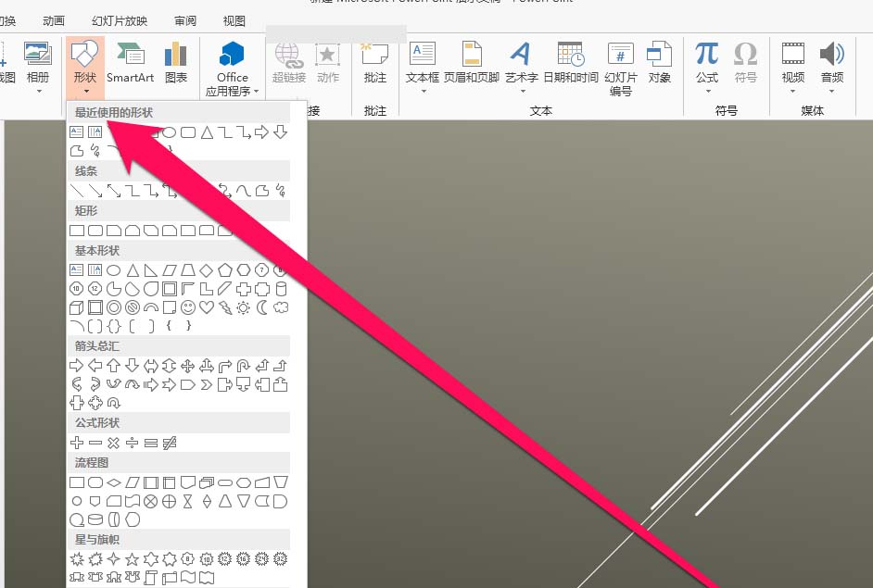Choose the moon shape
Screen dimensions: 873x588
pyautogui.click(x=262, y=307)
